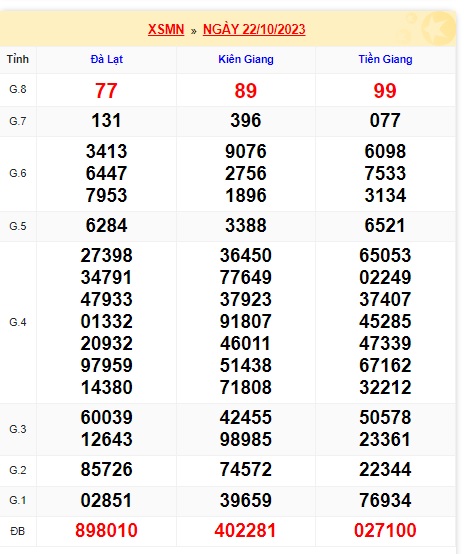This screenshot has width=467, height=554.
Task: Select Kiên Giang G.8 result 89
Action: [246, 91]
